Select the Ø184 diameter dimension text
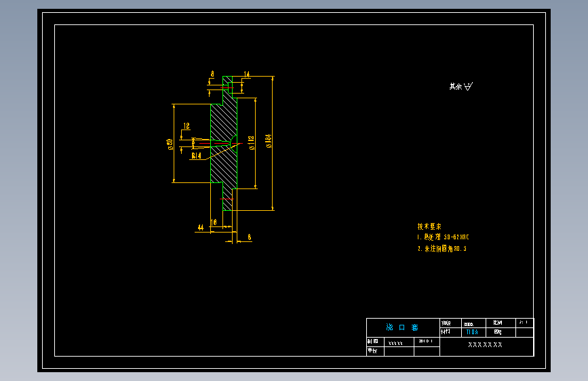588x381 pixels. tap(269, 141)
